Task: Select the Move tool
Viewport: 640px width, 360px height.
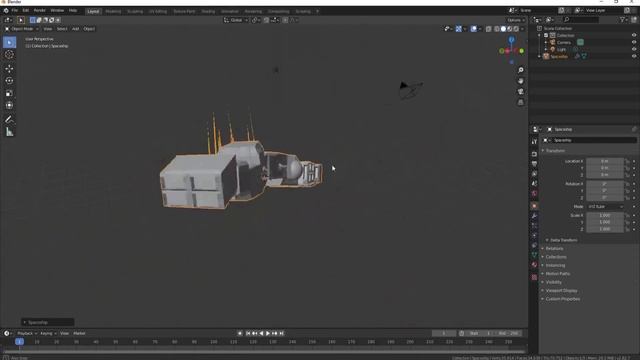Action: click(9, 69)
